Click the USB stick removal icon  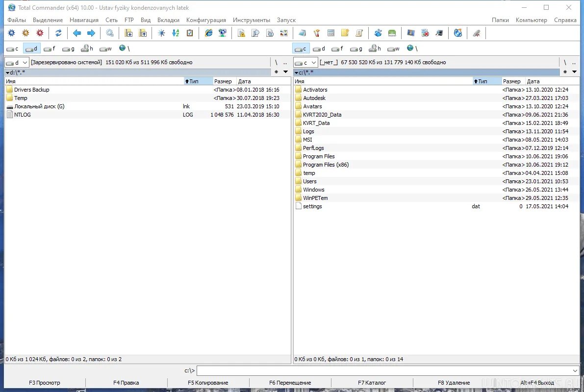[477, 33]
